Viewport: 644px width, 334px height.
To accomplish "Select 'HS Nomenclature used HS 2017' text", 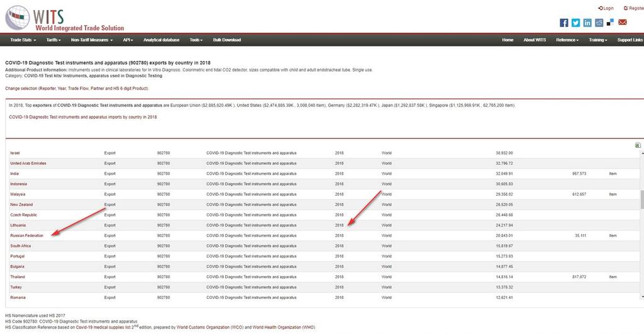I will (35, 316).
